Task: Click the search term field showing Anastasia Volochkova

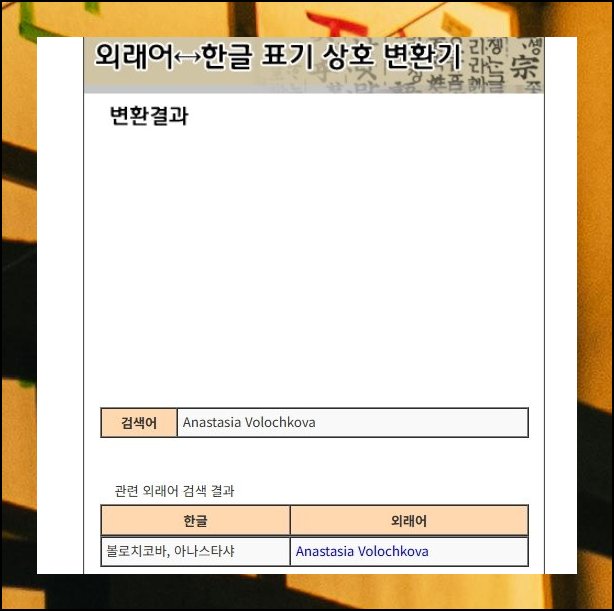Action: pyautogui.click(x=352, y=422)
